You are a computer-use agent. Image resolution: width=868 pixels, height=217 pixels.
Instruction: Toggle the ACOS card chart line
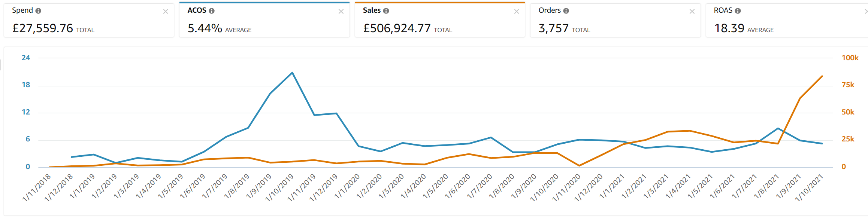(264, 21)
